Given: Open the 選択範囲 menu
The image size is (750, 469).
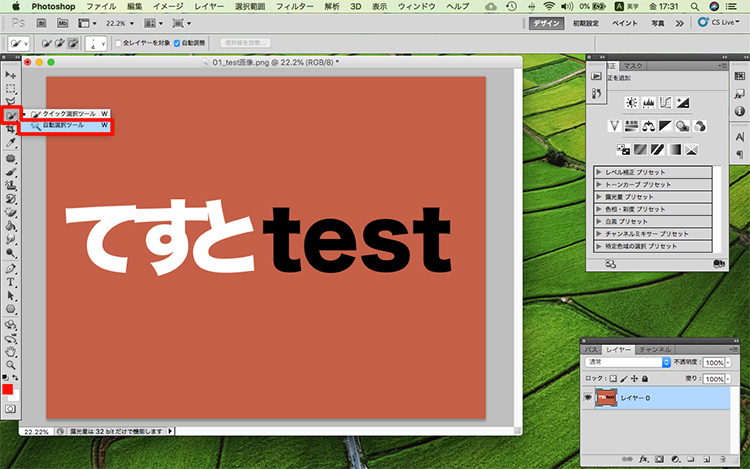Looking at the screenshot, I should tap(250, 6).
